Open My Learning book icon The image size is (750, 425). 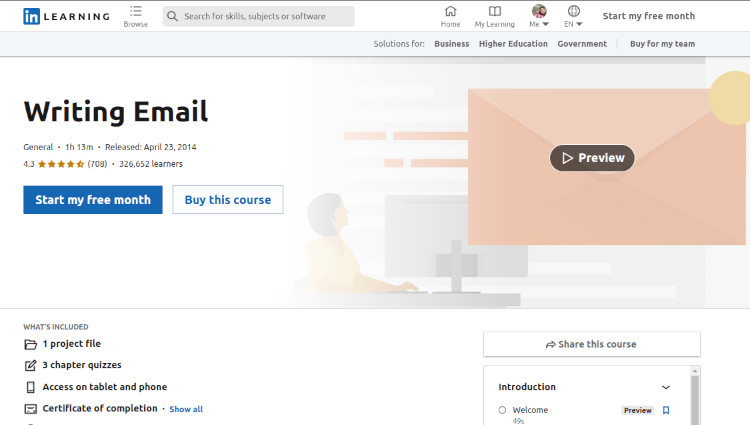click(x=495, y=11)
